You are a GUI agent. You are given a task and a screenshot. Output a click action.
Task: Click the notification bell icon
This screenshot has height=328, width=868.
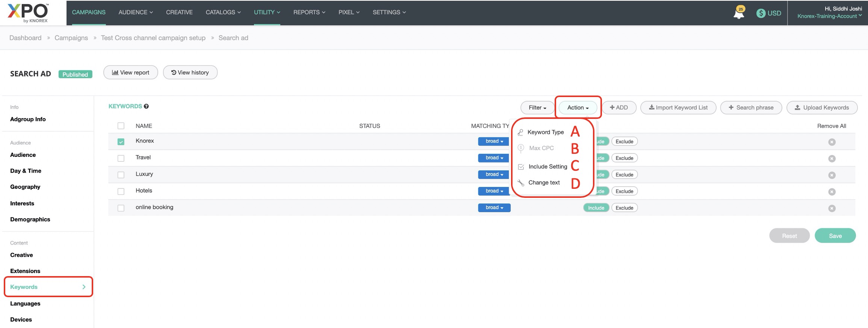pyautogui.click(x=738, y=14)
